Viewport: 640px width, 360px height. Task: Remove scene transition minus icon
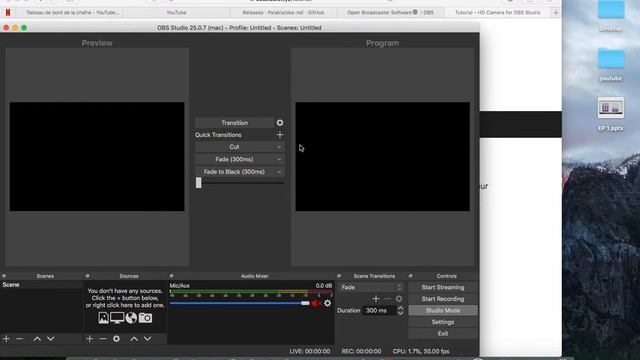(387, 299)
